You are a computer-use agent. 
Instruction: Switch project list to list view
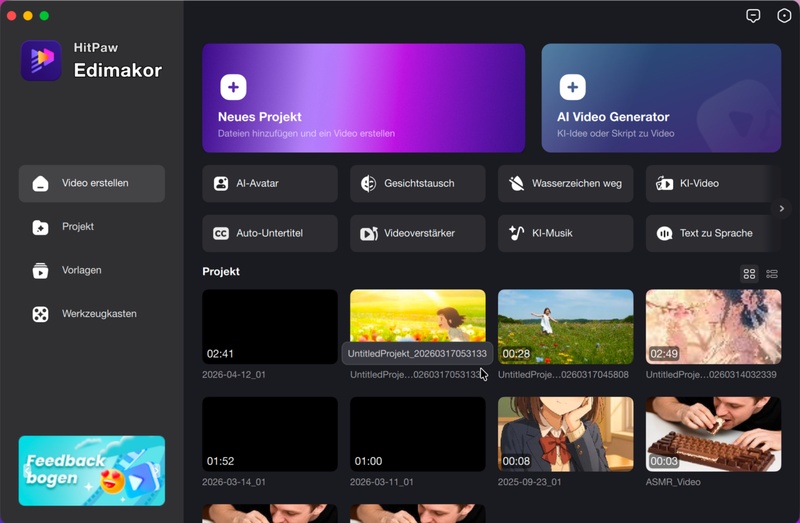(772, 273)
